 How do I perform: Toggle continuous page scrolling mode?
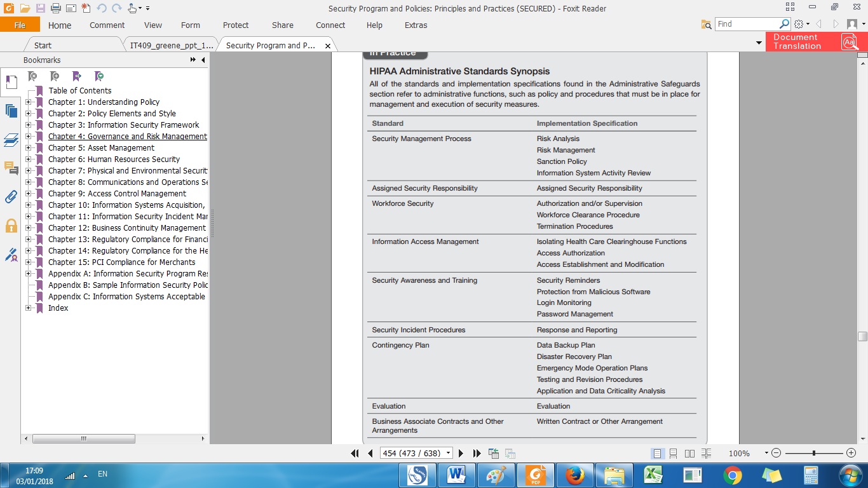click(673, 453)
